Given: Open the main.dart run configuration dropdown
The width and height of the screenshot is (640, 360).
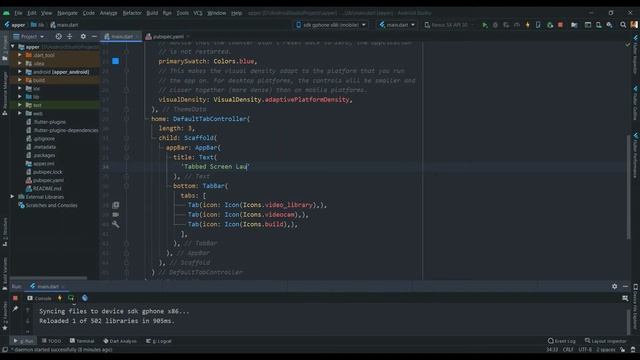Looking at the screenshot, I should coord(397,25).
